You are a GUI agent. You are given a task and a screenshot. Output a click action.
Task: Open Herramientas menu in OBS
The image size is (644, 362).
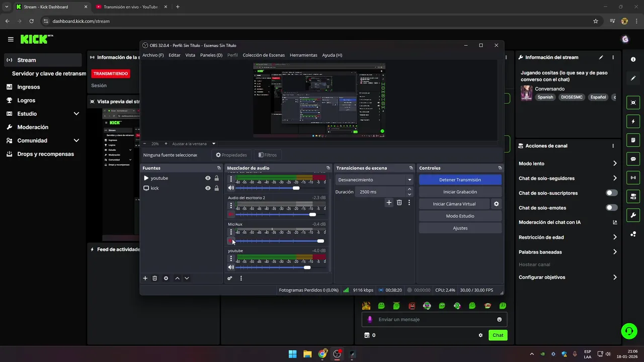[303, 55]
